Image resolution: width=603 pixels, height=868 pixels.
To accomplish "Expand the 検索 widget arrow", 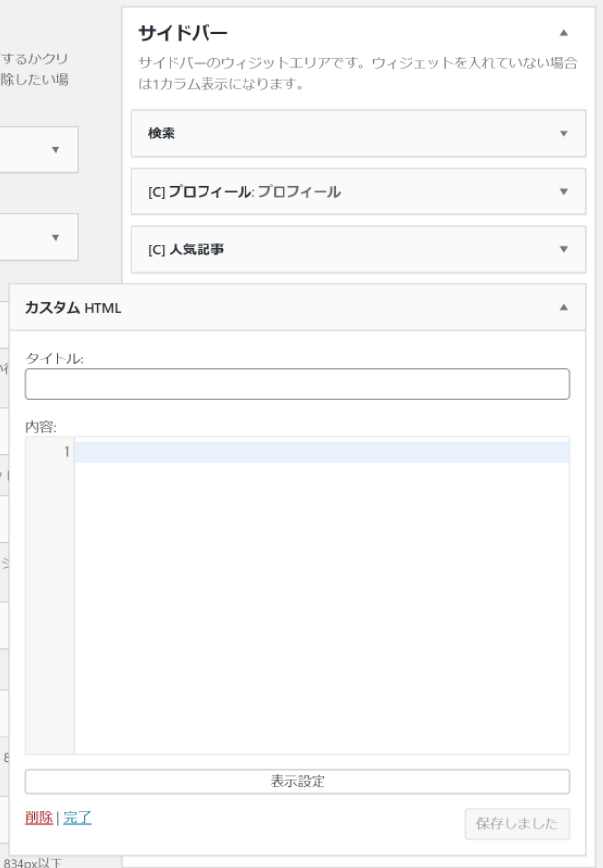I will pyautogui.click(x=564, y=133).
